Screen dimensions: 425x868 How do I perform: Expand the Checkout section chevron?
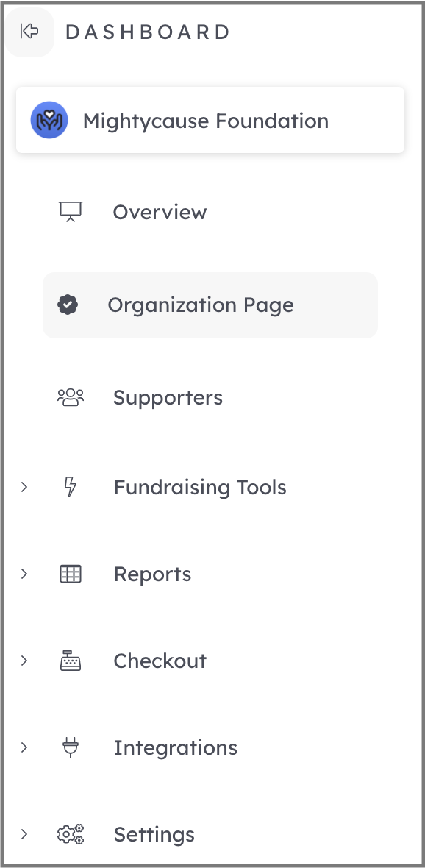[x=24, y=661]
